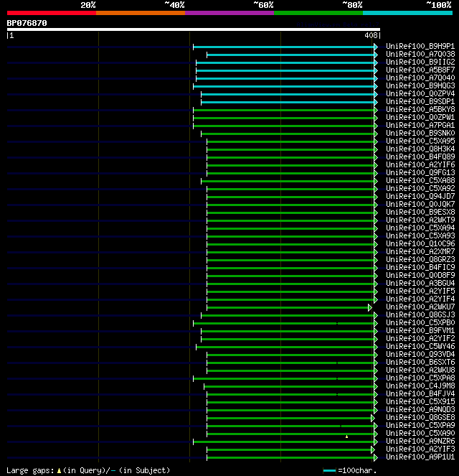
Task: Open the UniRef100_A2WKU7 entry
Action: (420, 307)
